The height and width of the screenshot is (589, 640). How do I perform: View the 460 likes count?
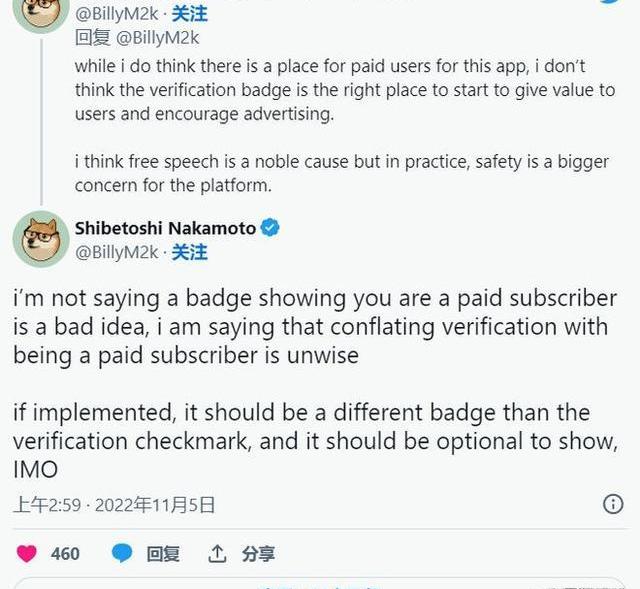pos(65,553)
